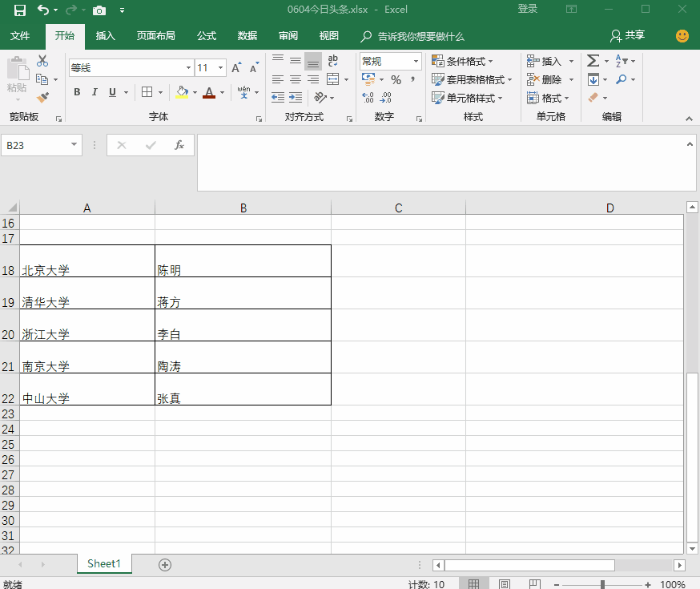Increase font size with the large A

tap(236, 68)
